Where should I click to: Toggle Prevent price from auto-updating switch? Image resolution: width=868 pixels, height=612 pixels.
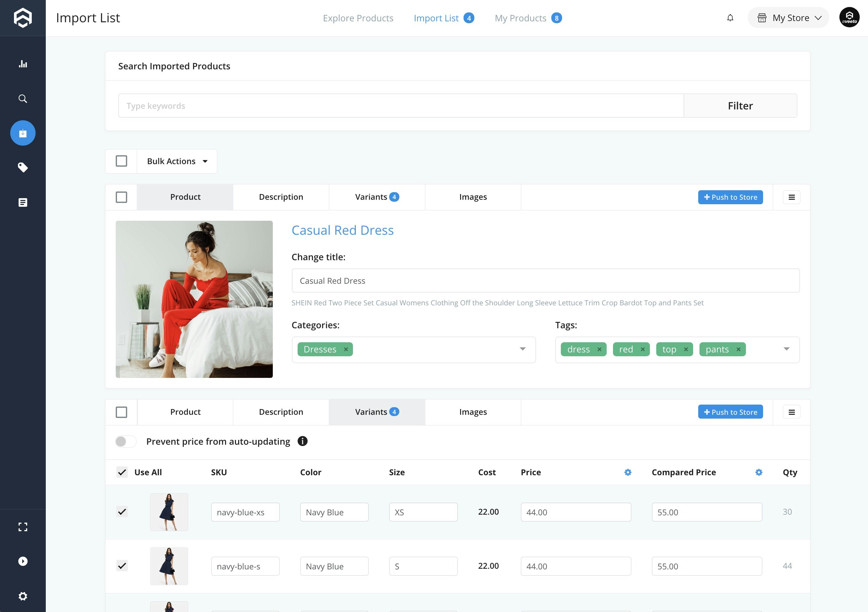[126, 442]
